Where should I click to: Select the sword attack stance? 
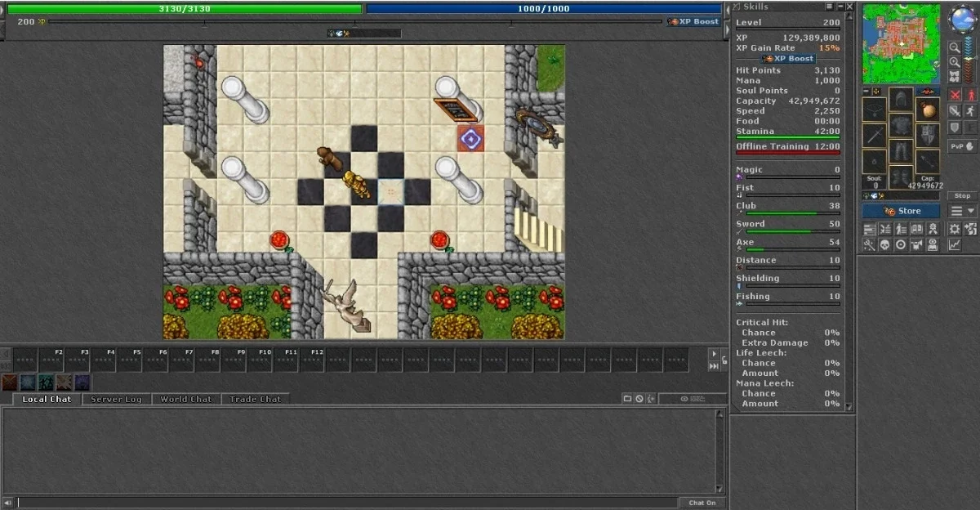955,110
